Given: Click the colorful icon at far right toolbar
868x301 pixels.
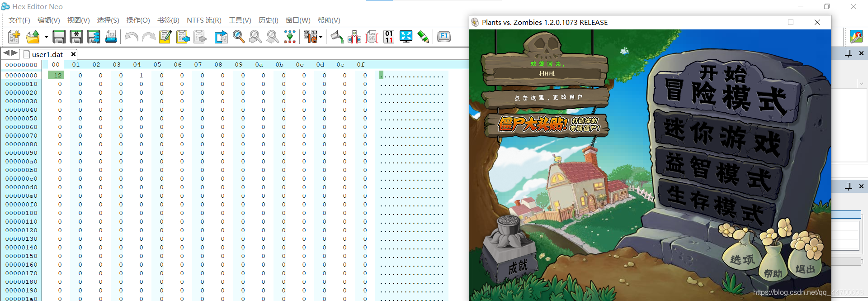Looking at the screenshot, I should click(856, 37).
